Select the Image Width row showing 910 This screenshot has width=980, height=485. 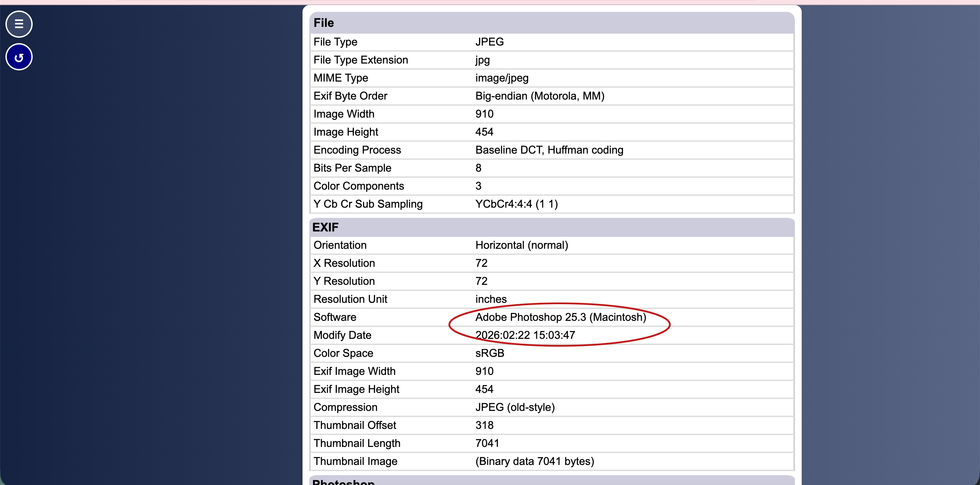click(x=484, y=114)
